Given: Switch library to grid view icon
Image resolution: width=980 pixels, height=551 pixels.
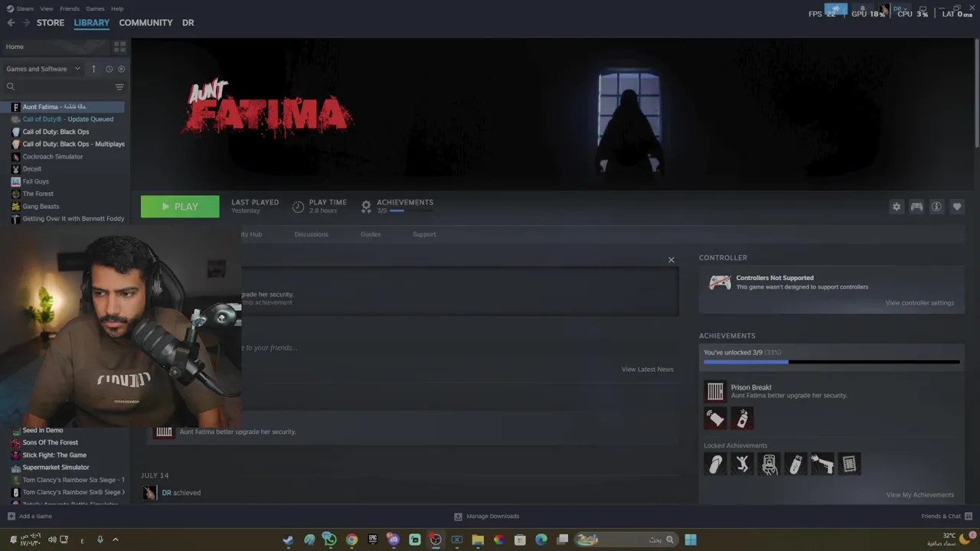Looking at the screenshot, I should pos(119,47).
